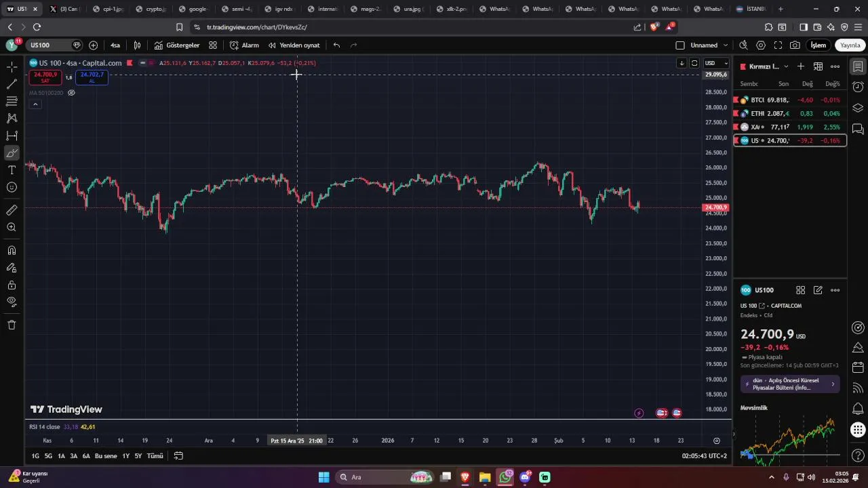Toggle the auto-fit price scale icon
The height and width of the screenshot is (488, 868).
(694, 63)
